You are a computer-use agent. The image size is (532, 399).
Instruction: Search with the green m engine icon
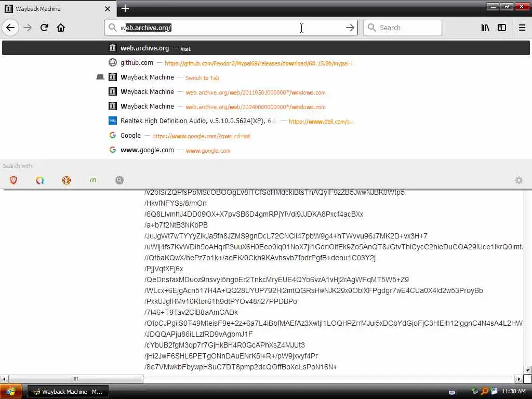tap(93, 180)
